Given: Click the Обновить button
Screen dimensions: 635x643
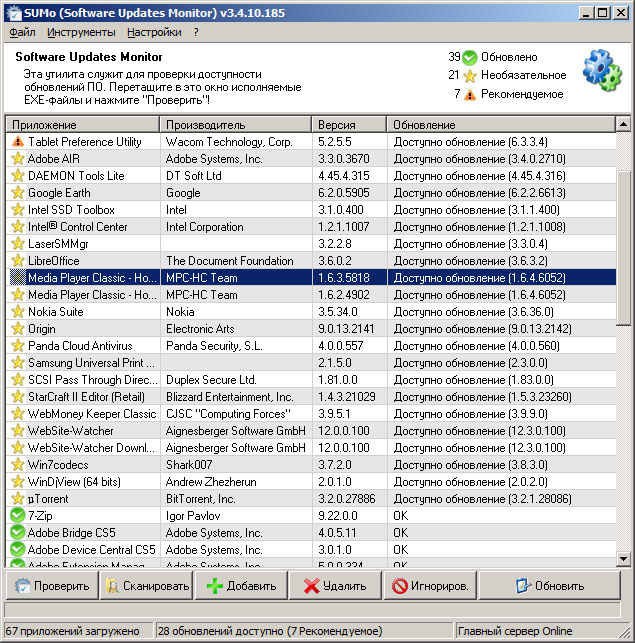Looking at the screenshot, I should click(550, 586).
